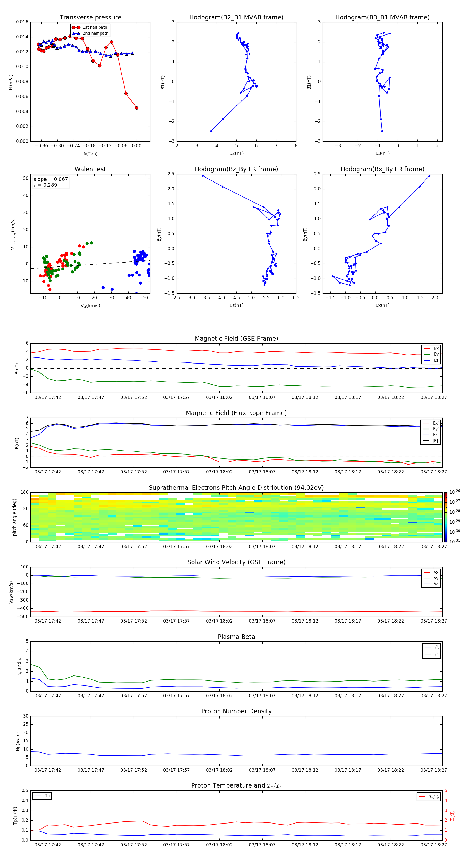Click the 'Bx(nT)' x-axis label
473x868 pixels.
pyautogui.click(x=382, y=305)
